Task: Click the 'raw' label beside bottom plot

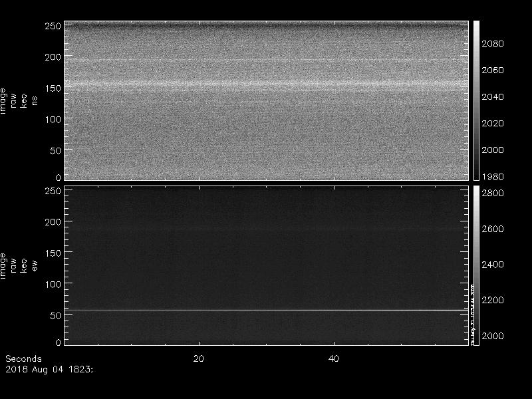Action: [x=13, y=265]
